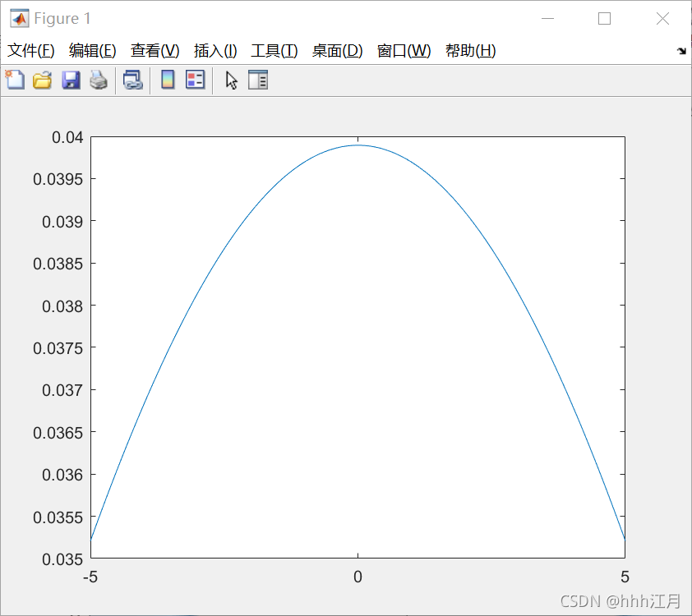Click the y-axis label 0.038
This screenshot has height=616, width=692.
coord(62,306)
